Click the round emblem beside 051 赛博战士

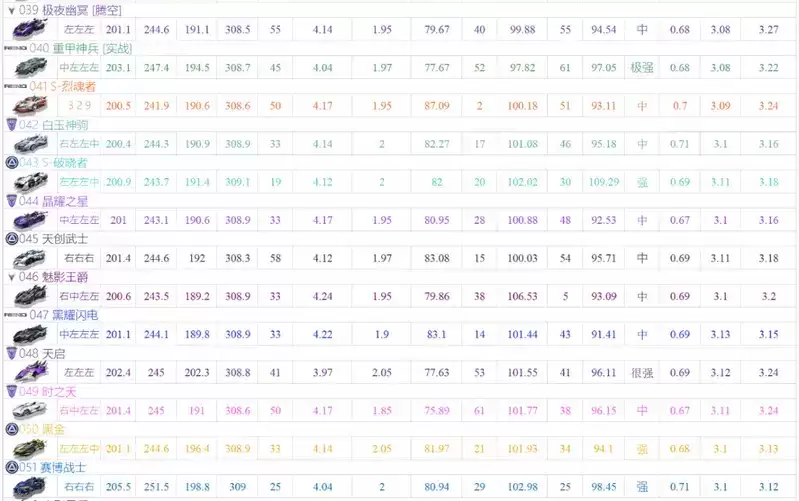tap(10, 467)
